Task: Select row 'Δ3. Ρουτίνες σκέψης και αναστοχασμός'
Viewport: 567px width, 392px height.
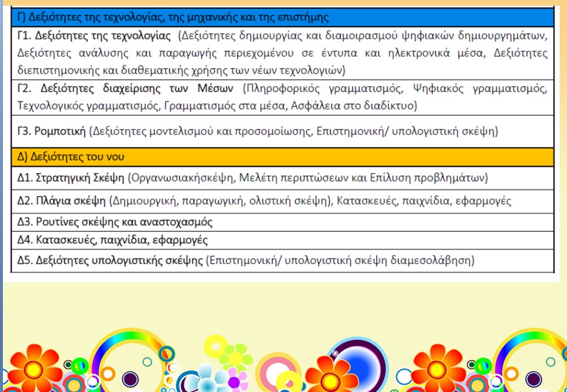Action: (115, 221)
